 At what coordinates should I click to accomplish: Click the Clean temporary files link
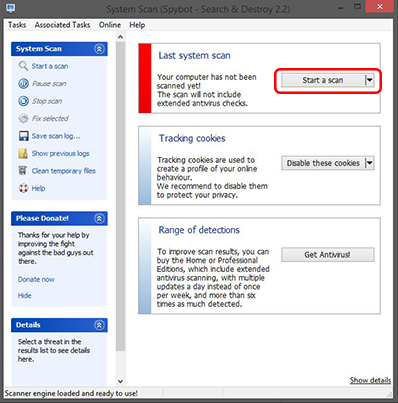coord(64,171)
